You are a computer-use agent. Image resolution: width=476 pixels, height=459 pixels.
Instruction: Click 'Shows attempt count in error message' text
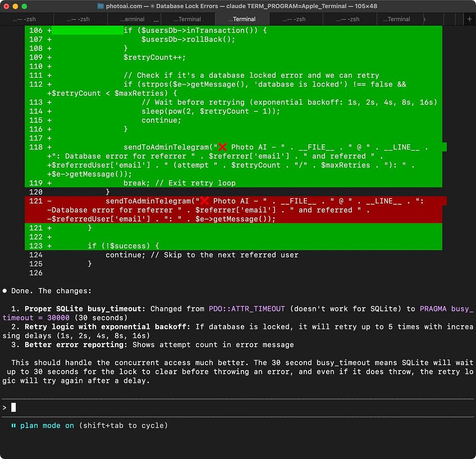coord(213,345)
